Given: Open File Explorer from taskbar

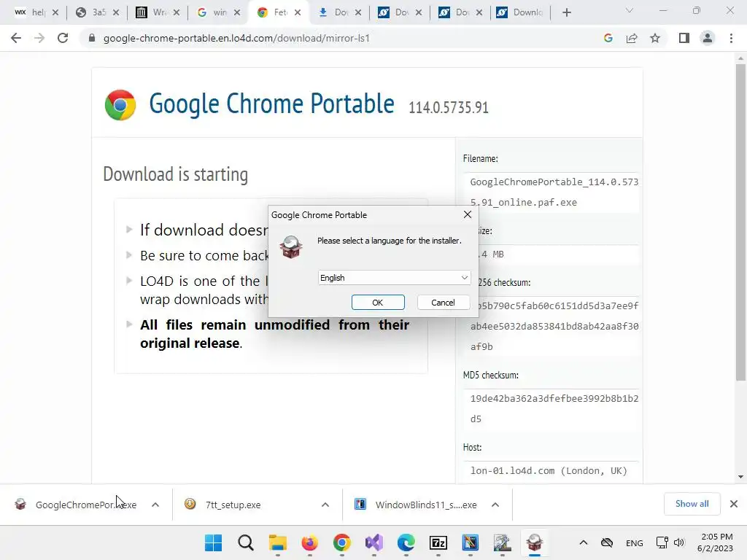Looking at the screenshot, I should [x=278, y=542].
